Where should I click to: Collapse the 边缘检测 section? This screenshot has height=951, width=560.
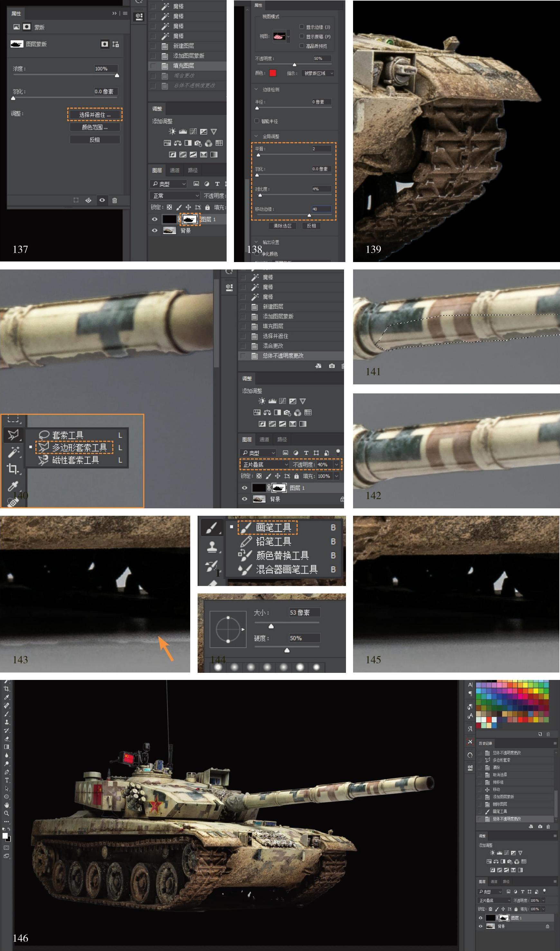click(x=256, y=89)
